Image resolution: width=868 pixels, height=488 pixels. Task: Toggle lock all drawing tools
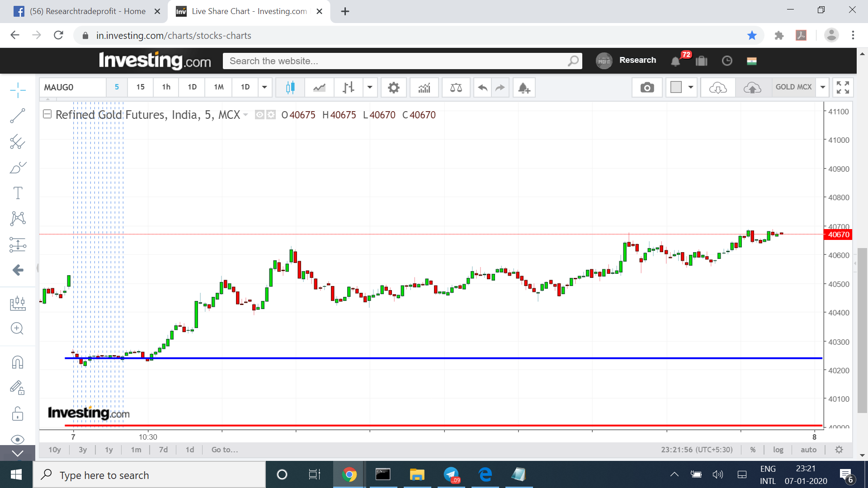point(18,413)
